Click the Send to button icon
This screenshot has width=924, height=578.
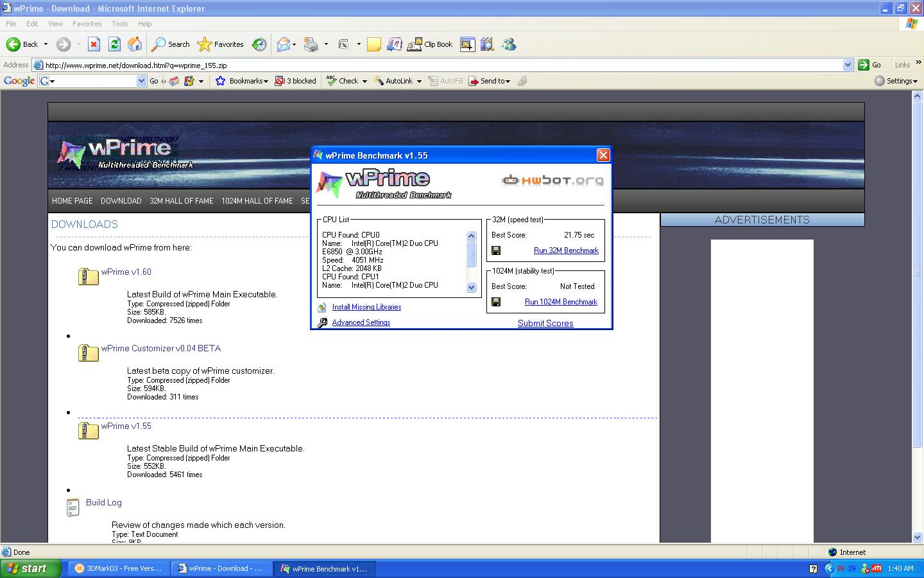click(x=474, y=81)
